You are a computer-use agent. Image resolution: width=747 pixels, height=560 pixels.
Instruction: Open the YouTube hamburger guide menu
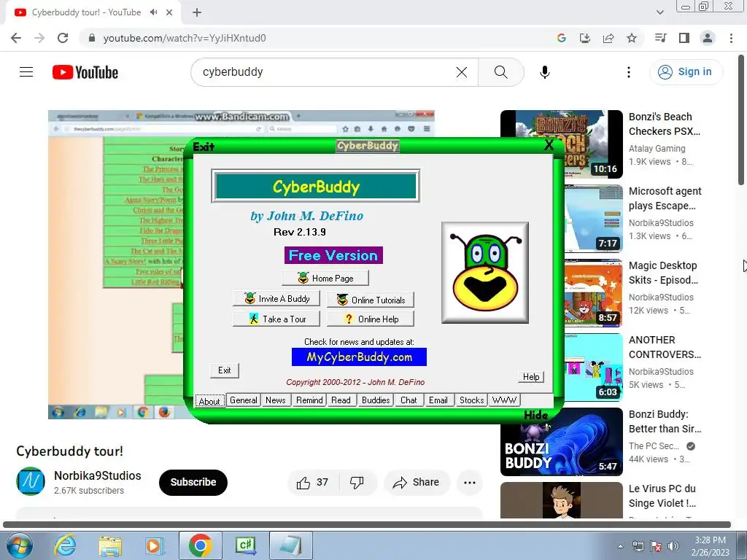[26, 72]
